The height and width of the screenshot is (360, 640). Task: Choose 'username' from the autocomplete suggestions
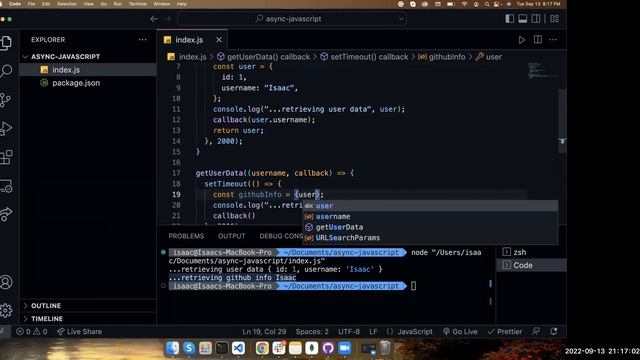point(430,216)
